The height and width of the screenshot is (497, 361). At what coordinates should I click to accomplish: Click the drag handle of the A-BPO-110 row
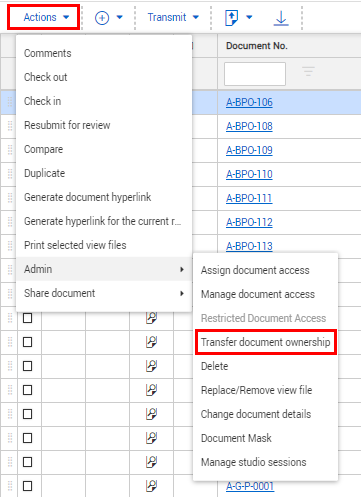pos(10,174)
